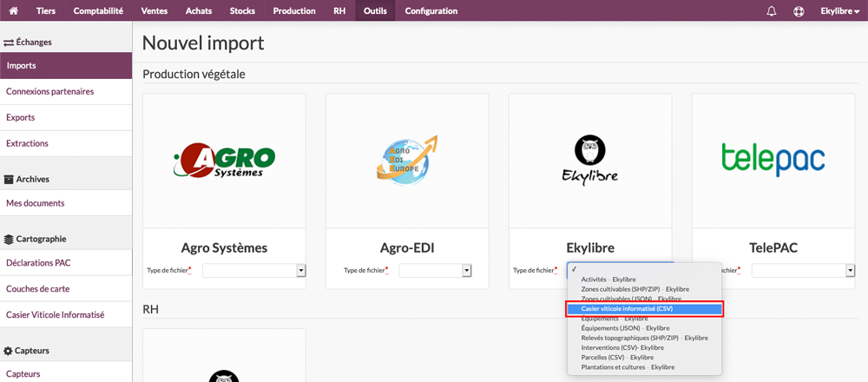Collapse the Échanges sidebar section

pyautogui.click(x=28, y=42)
